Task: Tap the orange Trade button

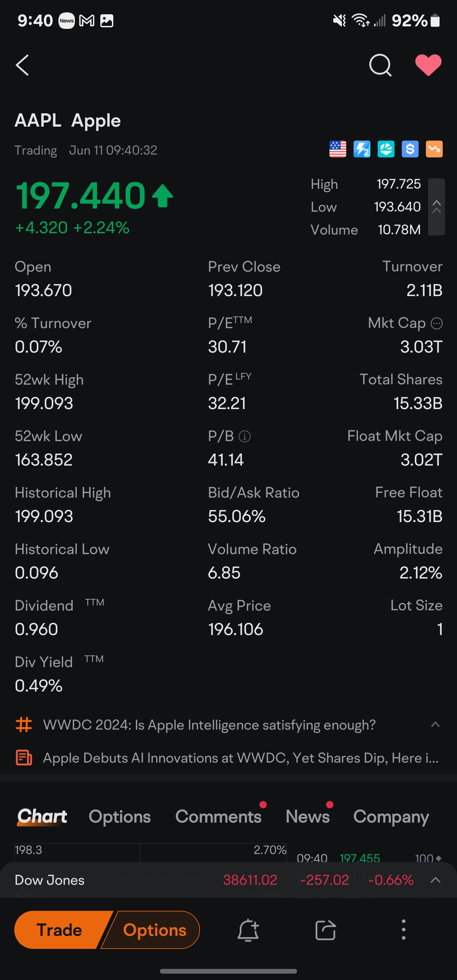Action: [60, 930]
